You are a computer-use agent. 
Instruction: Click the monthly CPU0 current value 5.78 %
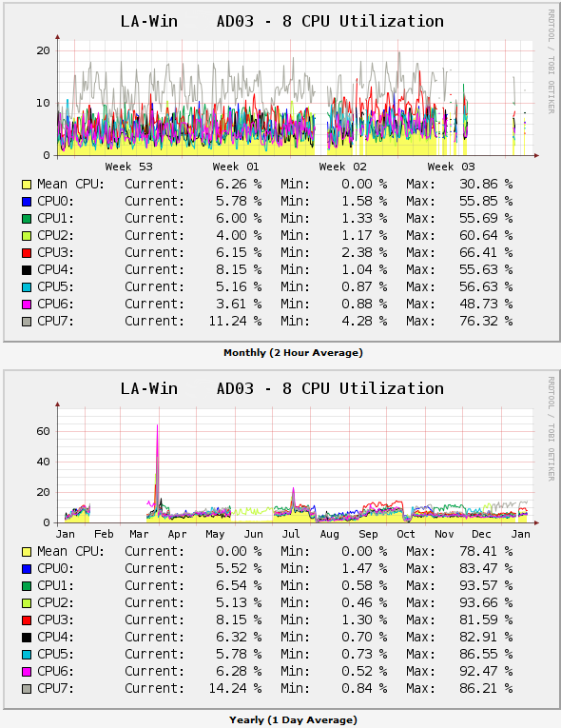(239, 202)
